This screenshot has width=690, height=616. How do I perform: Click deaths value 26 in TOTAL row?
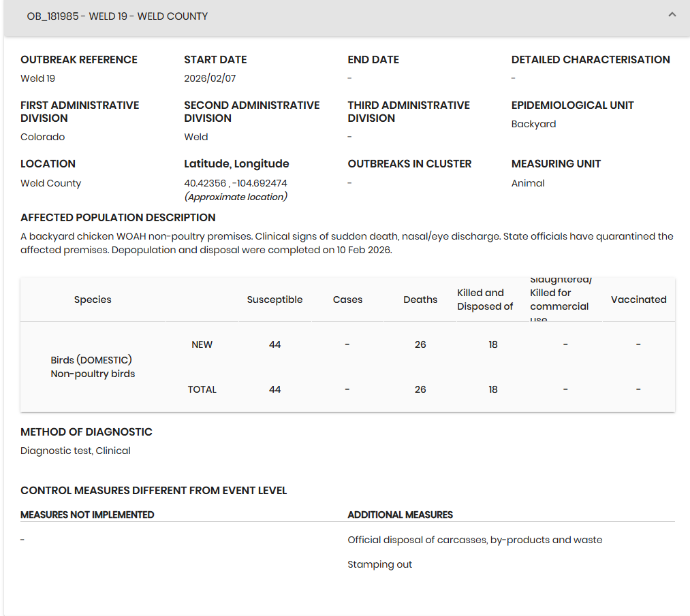420,389
